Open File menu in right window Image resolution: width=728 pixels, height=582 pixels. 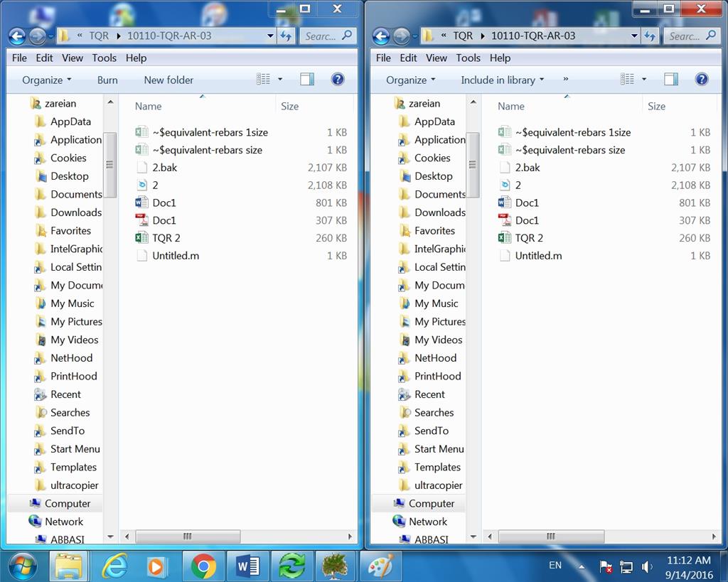pos(383,58)
